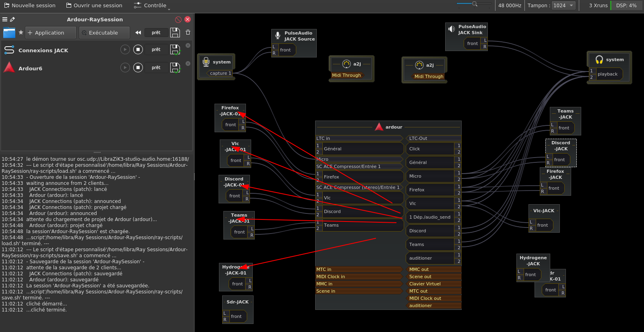The width and height of the screenshot is (644, 332).
Task: Open the session trash bin icon
Action: point(188,33)
